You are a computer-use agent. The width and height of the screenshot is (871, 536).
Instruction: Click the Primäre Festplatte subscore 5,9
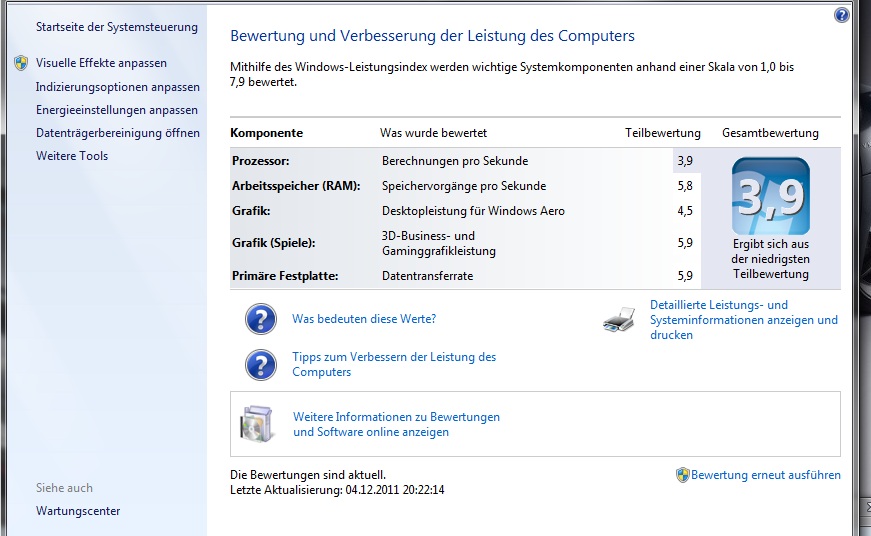tap(685, 276)
